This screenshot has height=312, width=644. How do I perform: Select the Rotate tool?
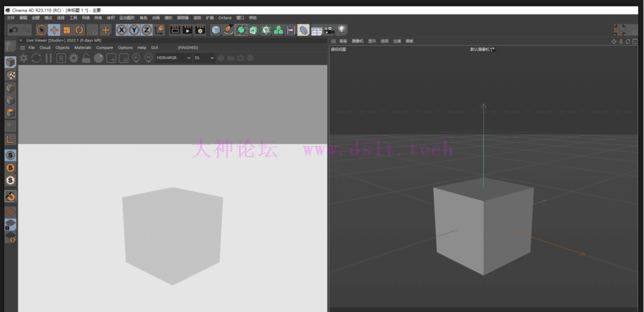[x=80, y=30]
